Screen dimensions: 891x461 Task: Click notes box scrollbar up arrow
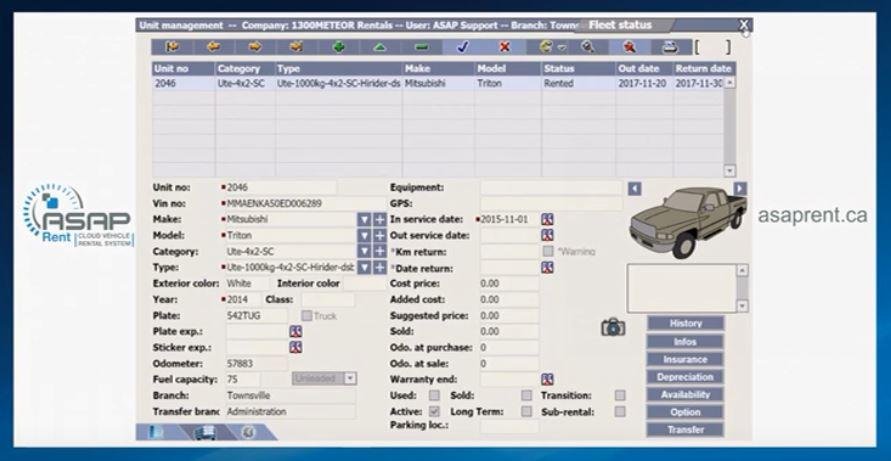point(742,271)
